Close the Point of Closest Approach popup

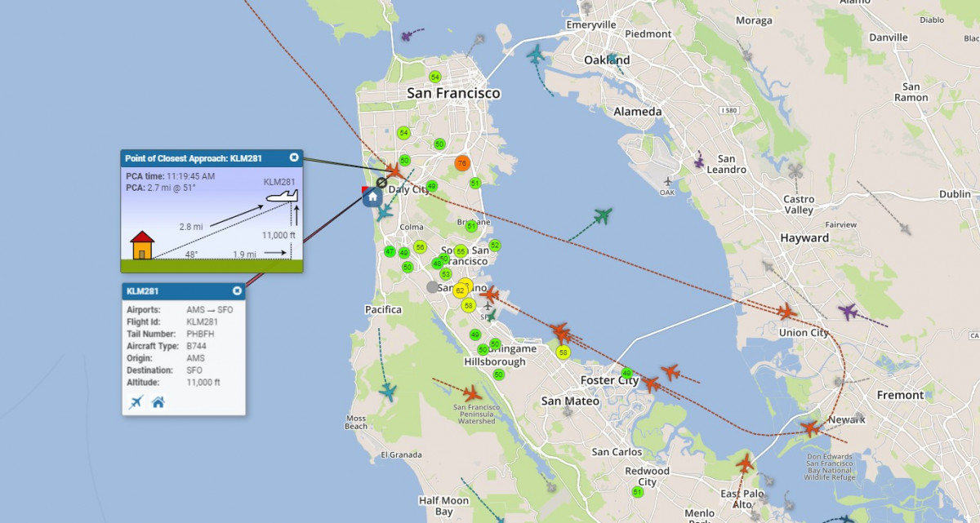[x=293, y=157]
